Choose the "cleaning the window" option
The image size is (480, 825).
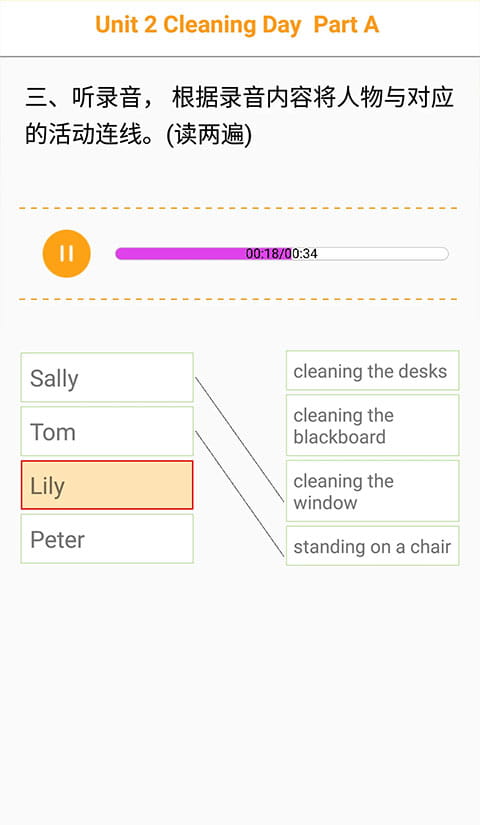point(373,491)
